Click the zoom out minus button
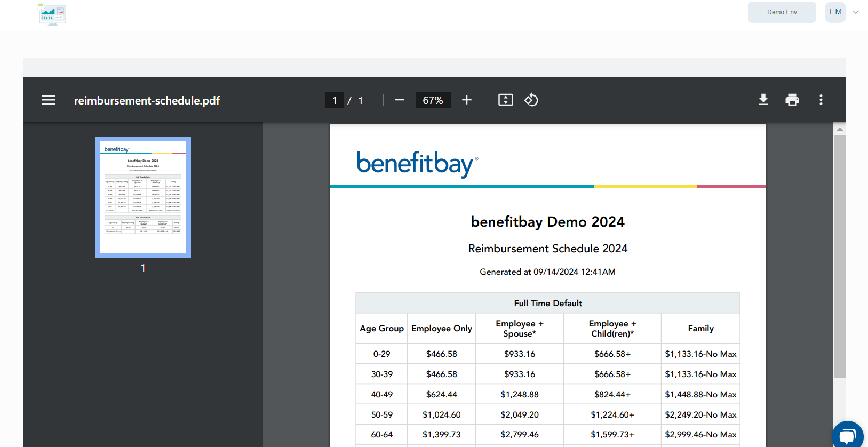The image size is (868, 447). (x=400, y=100)
